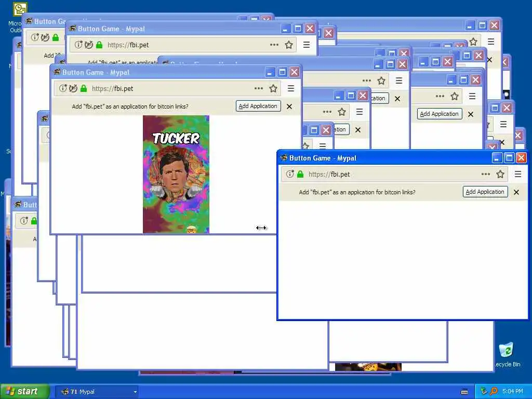Dismiss the bitcoin links notification in the active window
Screen dimensions: 532x399
[x=516, y=192]
